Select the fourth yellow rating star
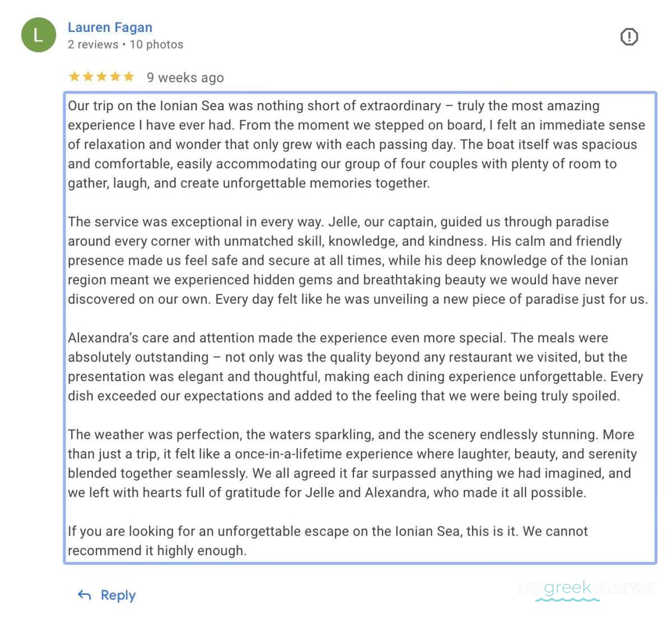Viewport: 672px width, 619px height. [x=115, y=77]
